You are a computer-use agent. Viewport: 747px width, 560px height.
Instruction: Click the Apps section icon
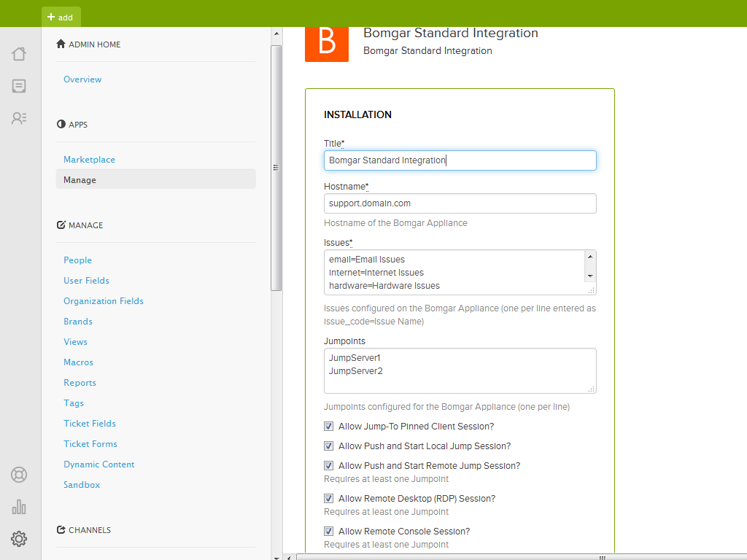(x=61, y=124)
